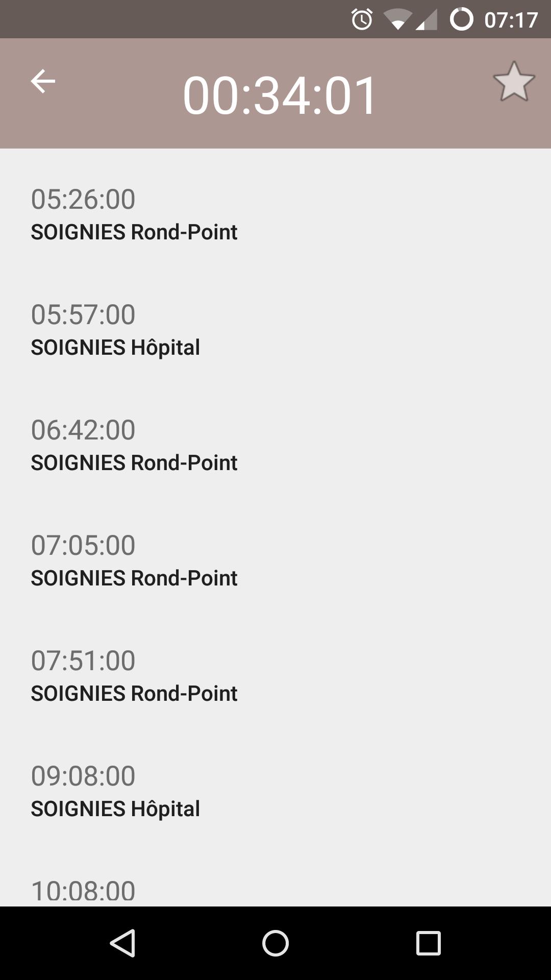The height and width of the screenshot is (980, 551).
Task: Tap the alarm clock status icon
Action: 362,20
